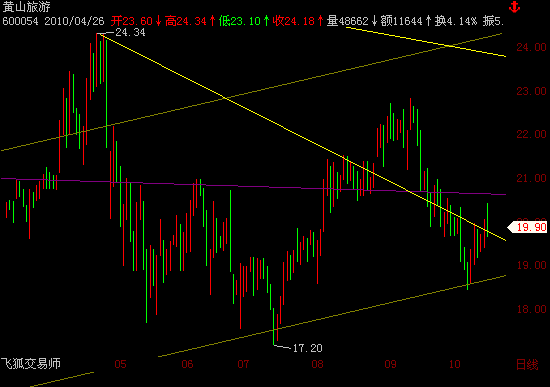Click the 07 month axis label
The image size is (550, 387).
pyautogui.click(x=243, y=364)
